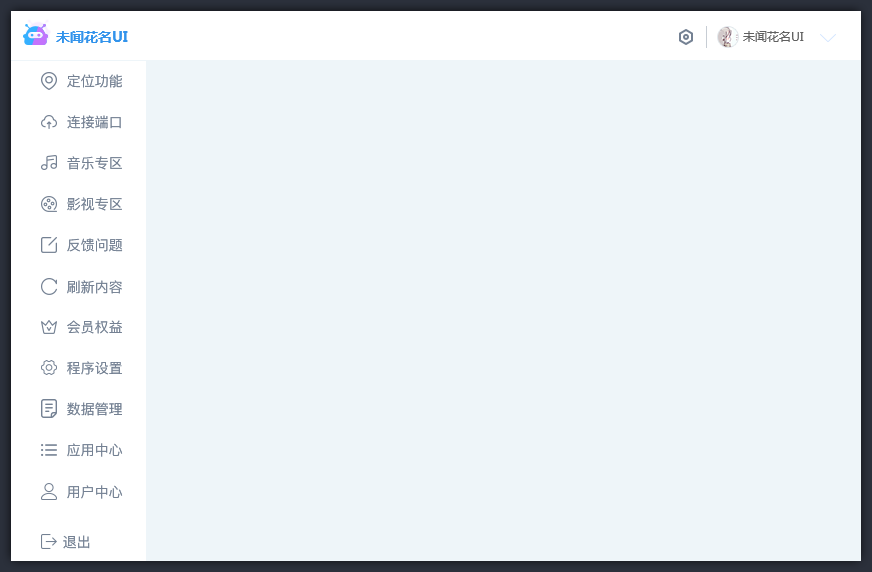Click the list icon for 应用中心
Screen dimensions: 872x572
click(x=49, y=450)
